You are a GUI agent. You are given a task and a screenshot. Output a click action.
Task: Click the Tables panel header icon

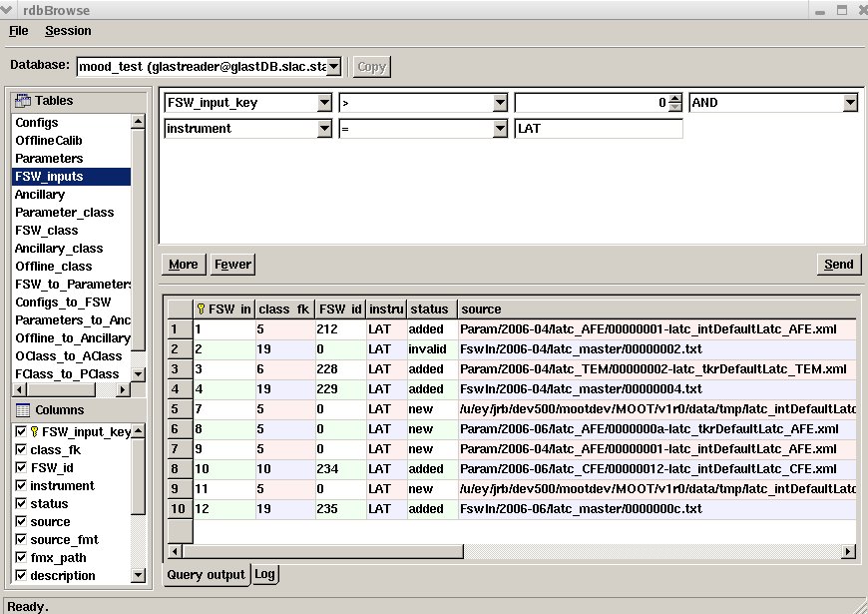(23, 101)
